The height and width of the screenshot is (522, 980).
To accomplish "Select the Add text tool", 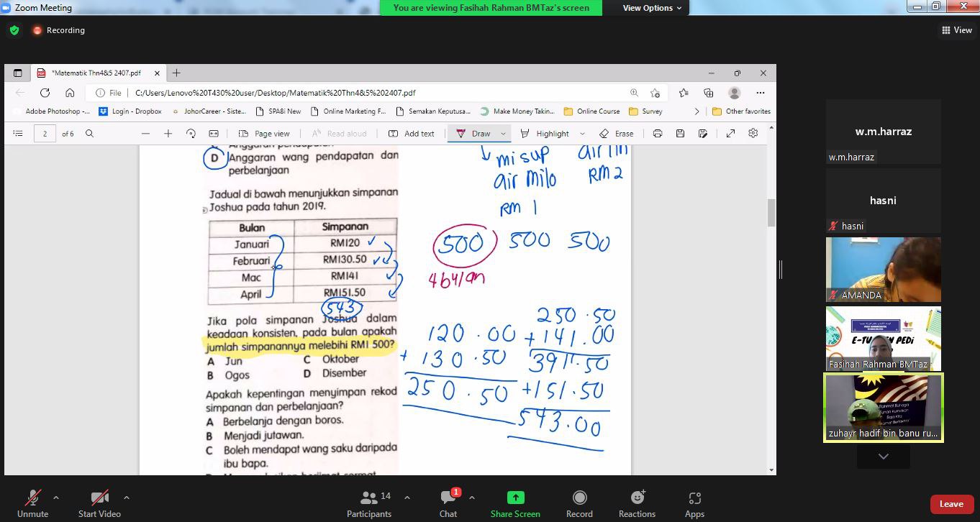I will [412, 133].
